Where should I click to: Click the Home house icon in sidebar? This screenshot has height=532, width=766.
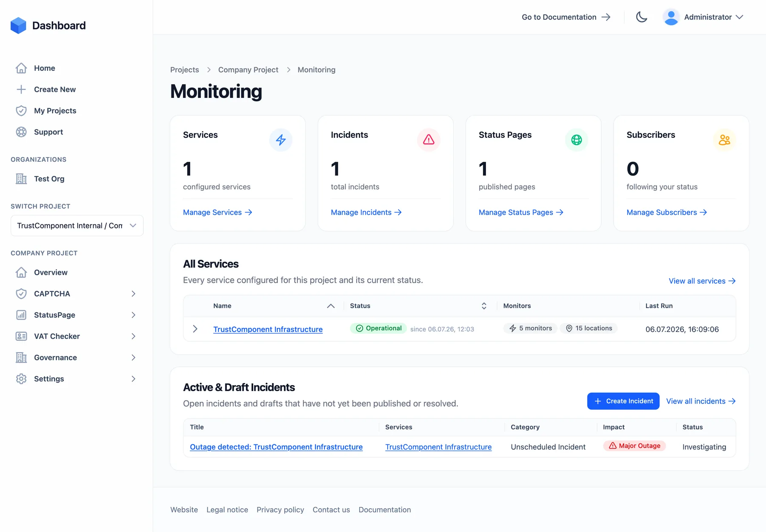pos(21,68)
